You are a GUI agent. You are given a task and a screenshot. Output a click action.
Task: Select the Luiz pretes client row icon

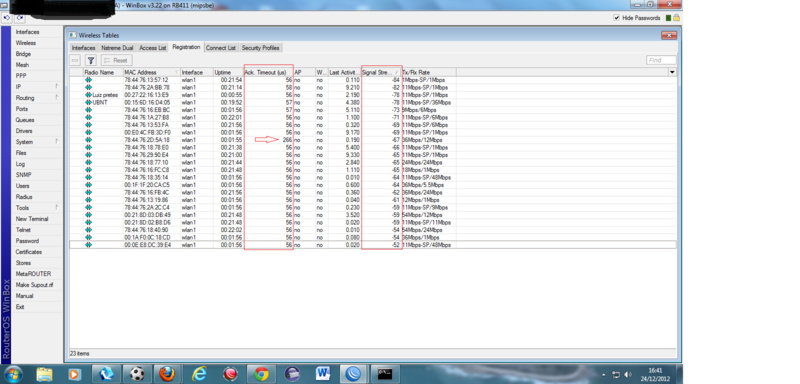[x=88, y=95]
